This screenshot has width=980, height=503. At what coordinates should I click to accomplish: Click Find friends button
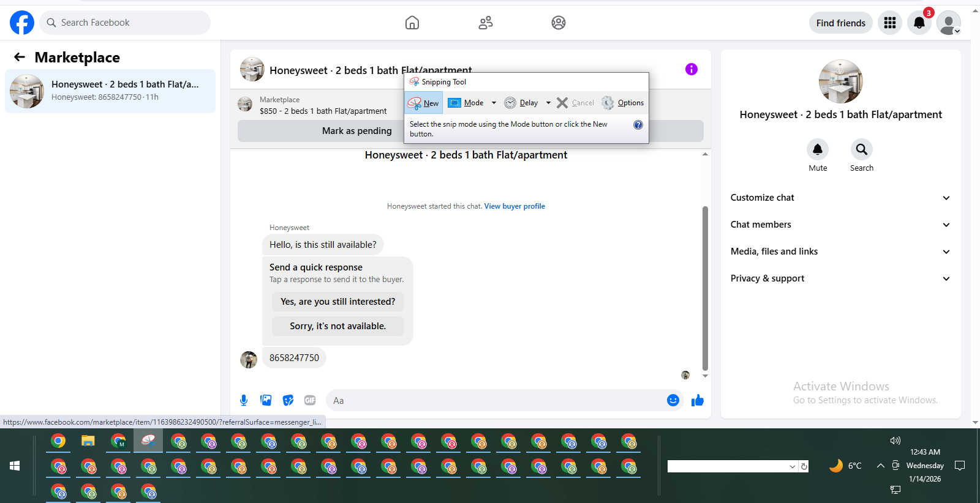[x=841, y=23]
